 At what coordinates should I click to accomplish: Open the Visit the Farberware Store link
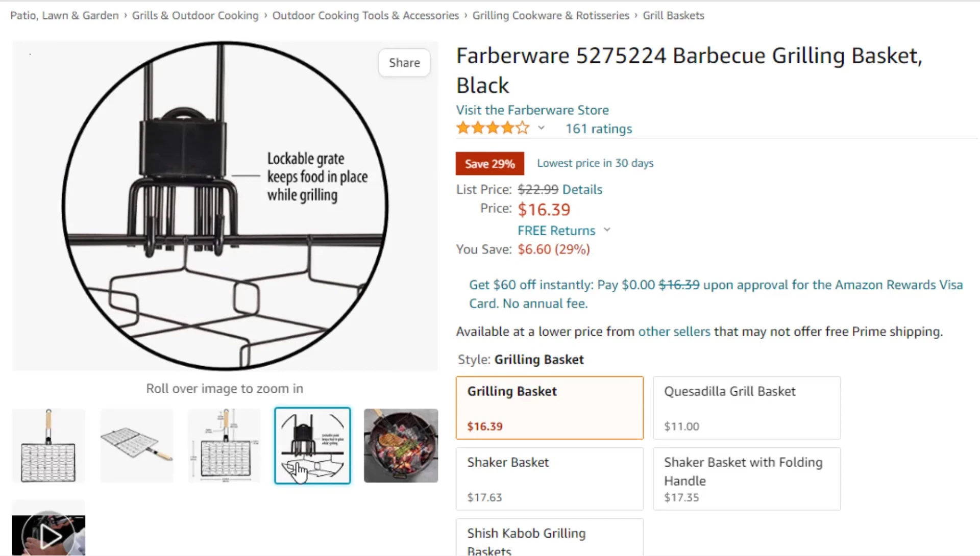click(x=532, y=110)
